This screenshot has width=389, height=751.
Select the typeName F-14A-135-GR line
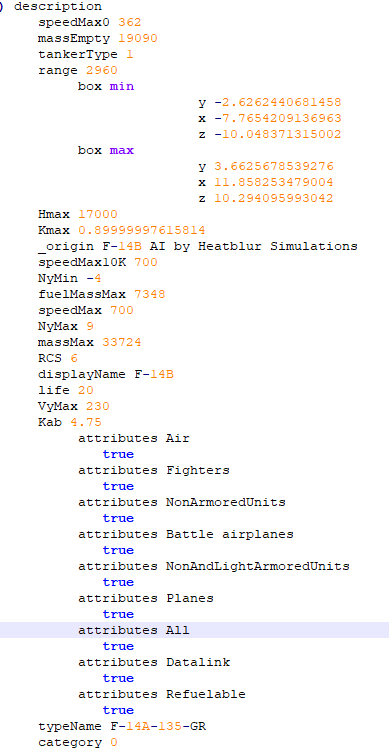tap(122, 726)
